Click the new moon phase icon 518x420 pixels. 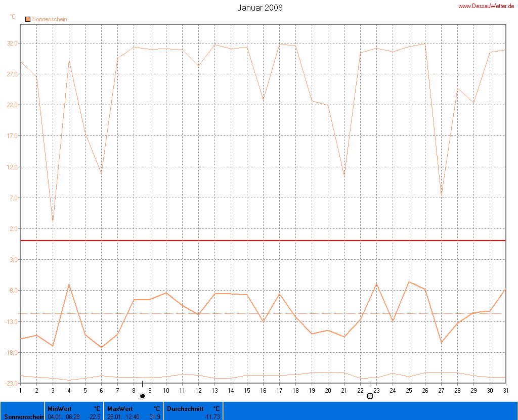[142, 396]
